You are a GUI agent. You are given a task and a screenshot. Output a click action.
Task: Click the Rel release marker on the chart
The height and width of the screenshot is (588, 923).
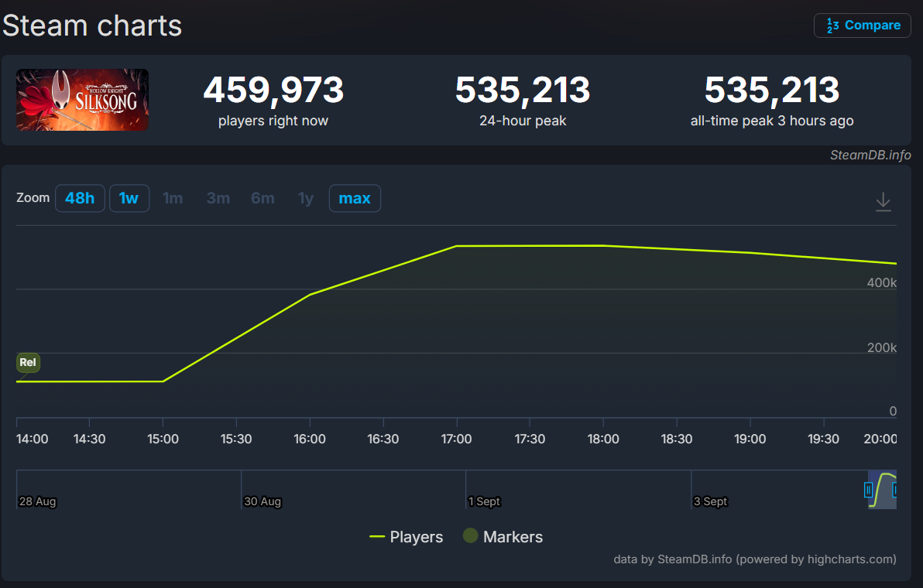tap(28, 362)
